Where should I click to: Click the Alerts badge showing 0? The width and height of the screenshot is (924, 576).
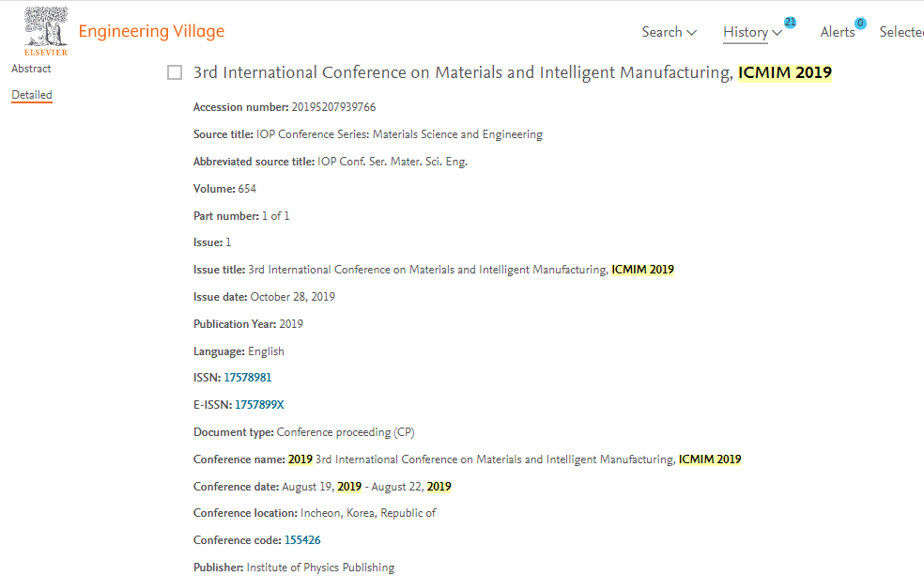(x=860, y=23)
